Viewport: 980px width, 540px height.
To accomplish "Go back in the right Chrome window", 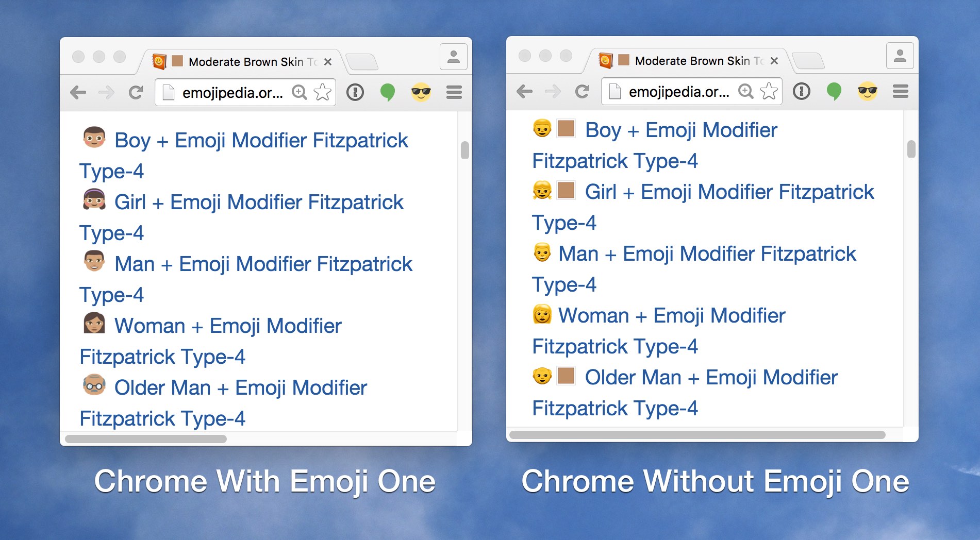I will tap(525, 92).
